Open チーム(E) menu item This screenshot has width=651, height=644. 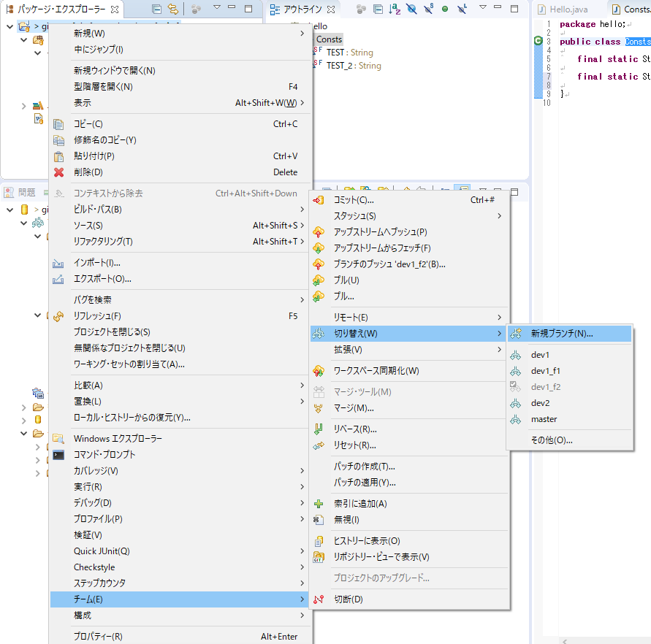point(180,599)
